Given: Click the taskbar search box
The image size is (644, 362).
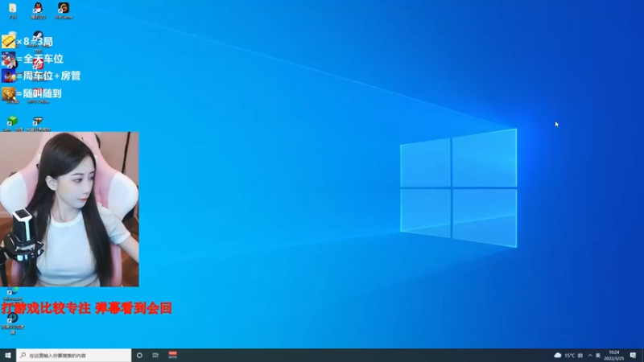Looking at the screenshot, I should coord(74,356).
